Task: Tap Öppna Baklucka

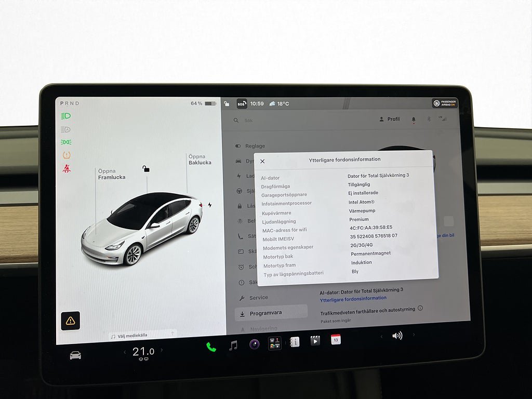Action: tap(200, 159)
